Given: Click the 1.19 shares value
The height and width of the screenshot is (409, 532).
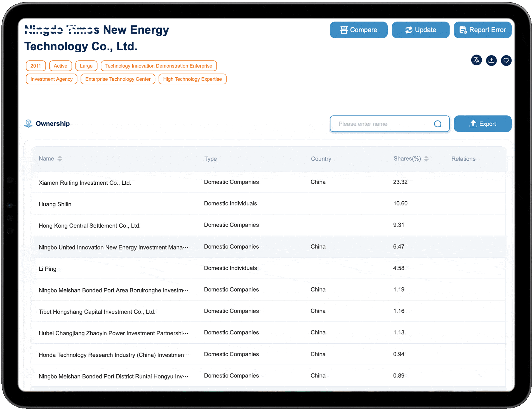Looking at the screenshot, I should point(399,289).
